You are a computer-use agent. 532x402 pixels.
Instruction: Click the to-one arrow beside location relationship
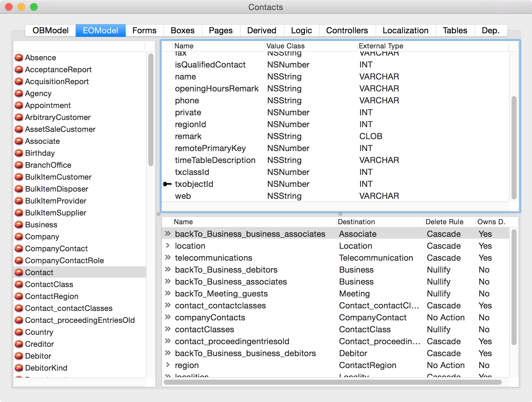tap(168, 246)
